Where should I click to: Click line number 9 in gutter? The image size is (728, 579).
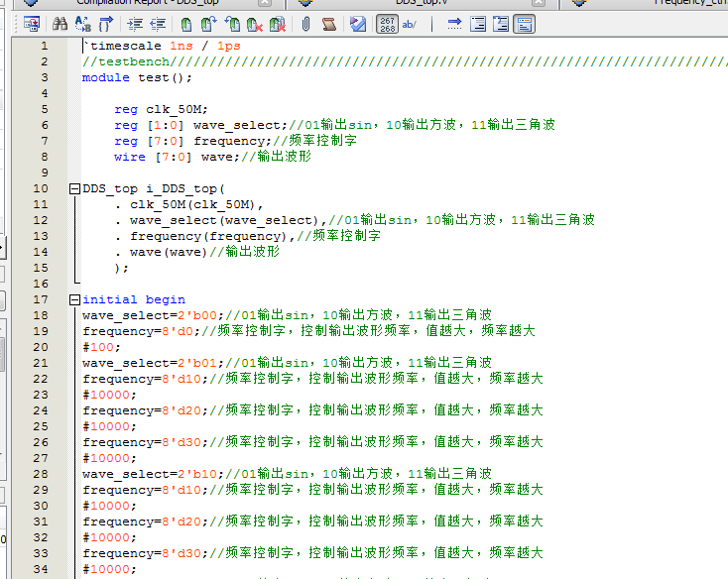(45, 173)
